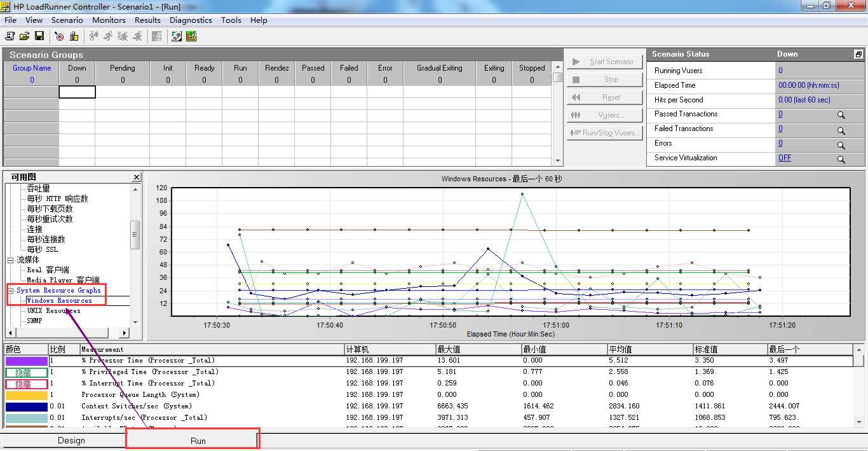
Task: Open the Monitors menu
Action: coord(109,20)
